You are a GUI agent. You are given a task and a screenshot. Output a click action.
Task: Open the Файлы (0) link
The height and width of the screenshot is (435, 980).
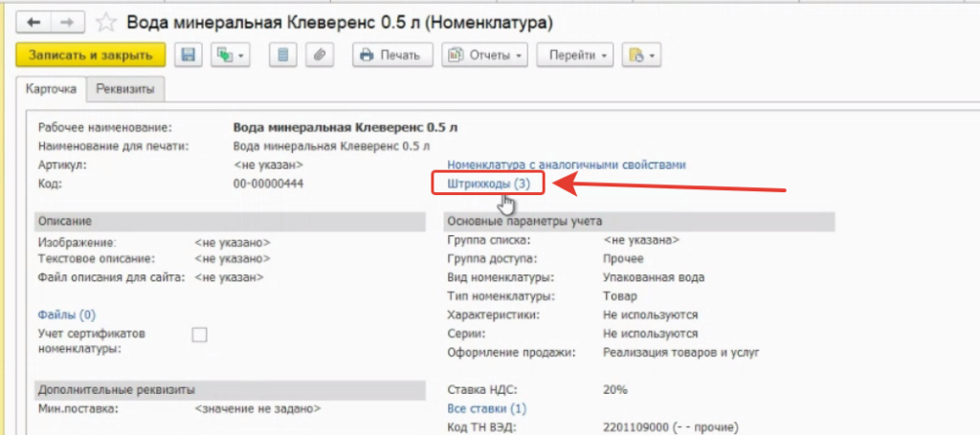click(x=67, y=315)
